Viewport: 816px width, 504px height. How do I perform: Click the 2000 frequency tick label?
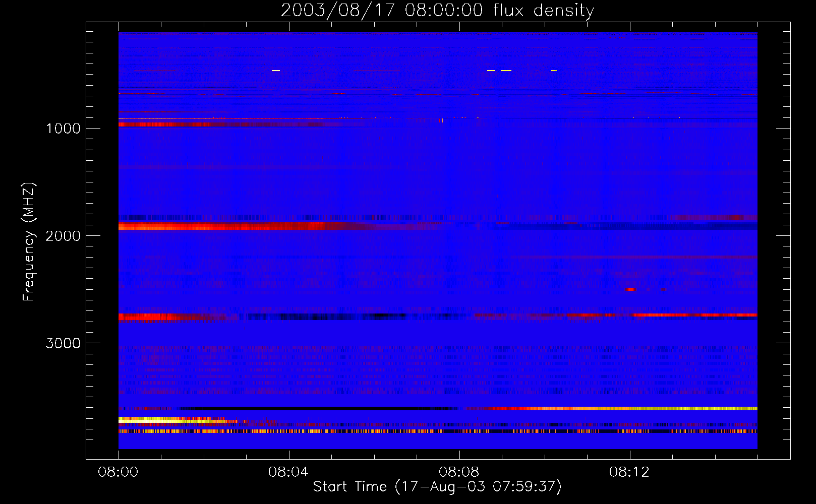click(63, 236)
